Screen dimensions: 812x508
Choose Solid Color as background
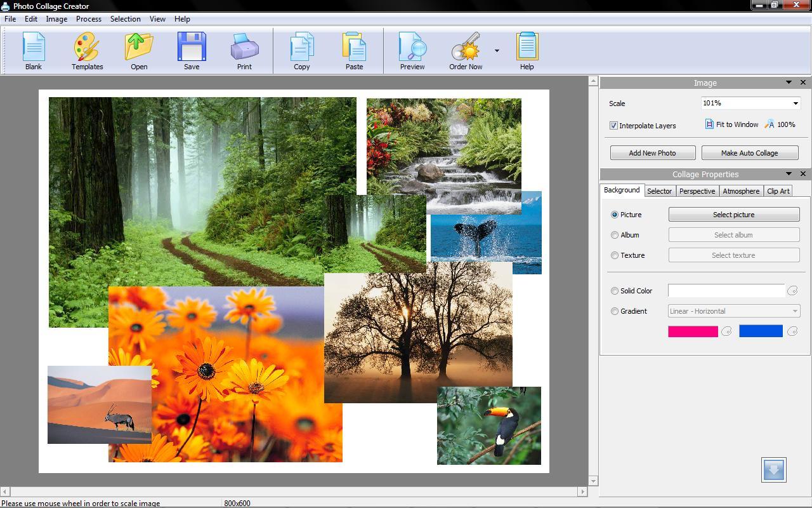614,291
